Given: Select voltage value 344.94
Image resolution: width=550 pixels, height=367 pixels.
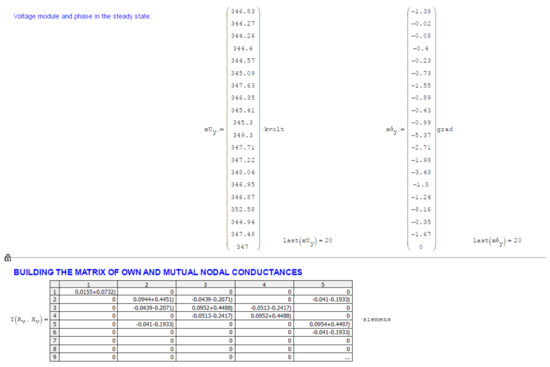Looking at the screenshot, I should pyautogui.click(x=243, y=222).
